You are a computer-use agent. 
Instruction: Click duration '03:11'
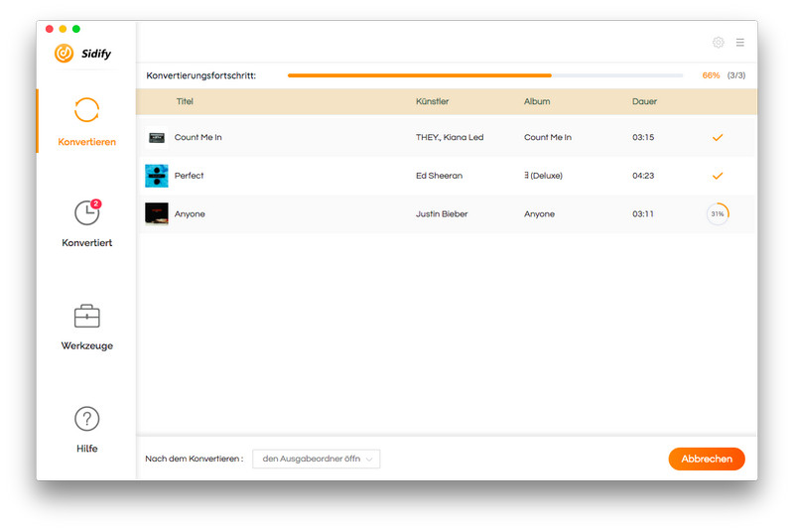click(x=642, y=214)
